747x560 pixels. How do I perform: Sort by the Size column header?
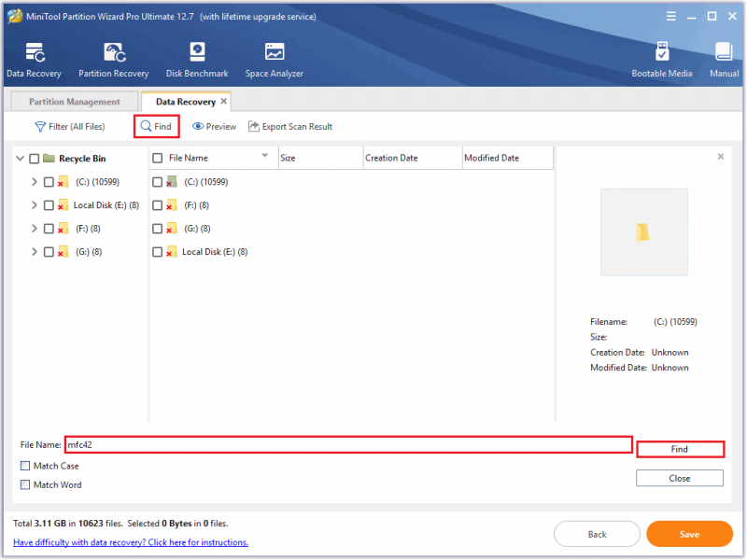coord(320,158)
